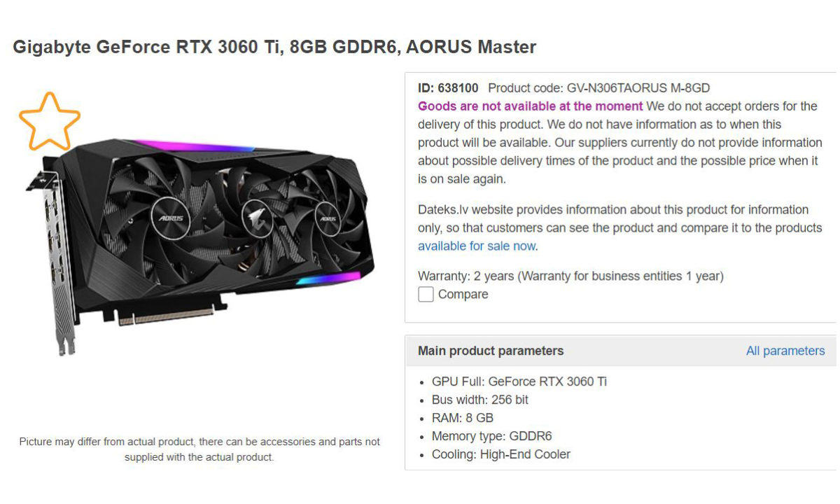
Task: Click the picture disclaimer text below the image
Action: (199, 449)
